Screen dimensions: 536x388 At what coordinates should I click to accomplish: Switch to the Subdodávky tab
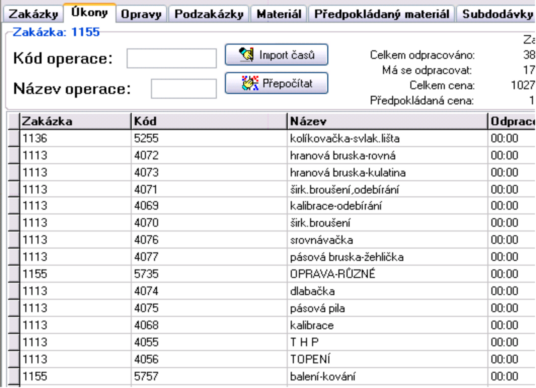click(x=496, y=14)
